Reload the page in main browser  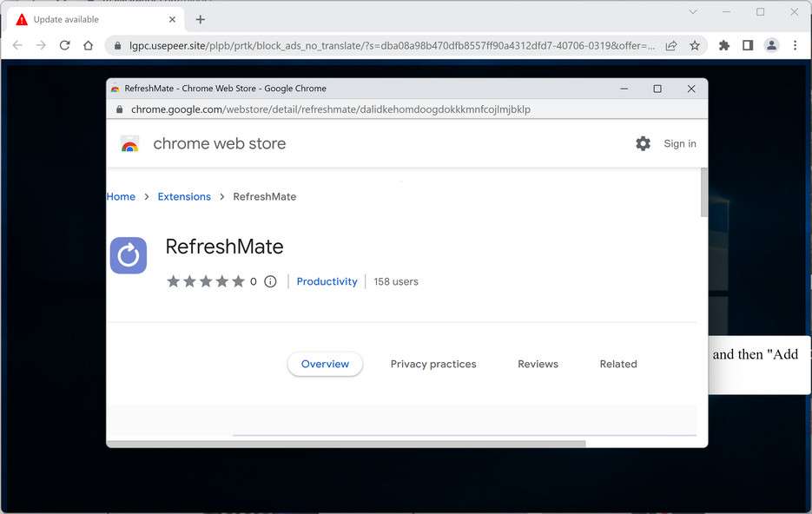click(x=65, y=45)
